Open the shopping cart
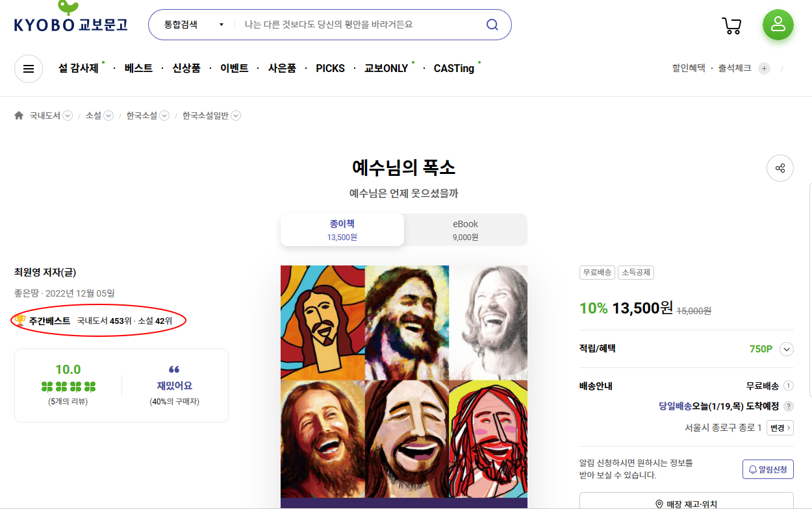Image resolution: width=812 pixels, height=516 pixels. tap(732, 25)
